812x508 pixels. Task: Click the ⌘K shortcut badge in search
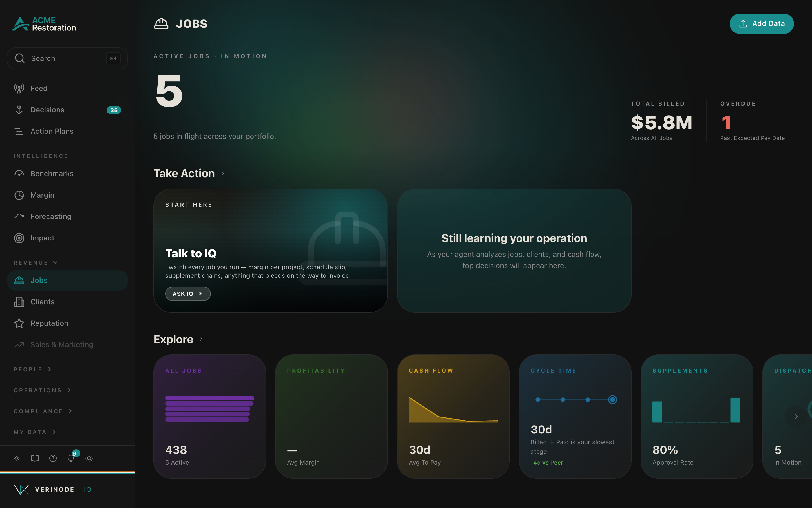(113, 58)
